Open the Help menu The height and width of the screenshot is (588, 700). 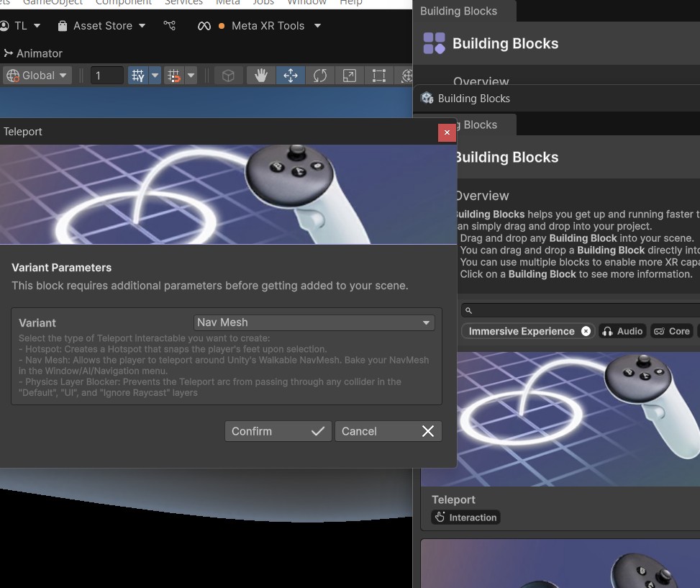tap(351, 2)
